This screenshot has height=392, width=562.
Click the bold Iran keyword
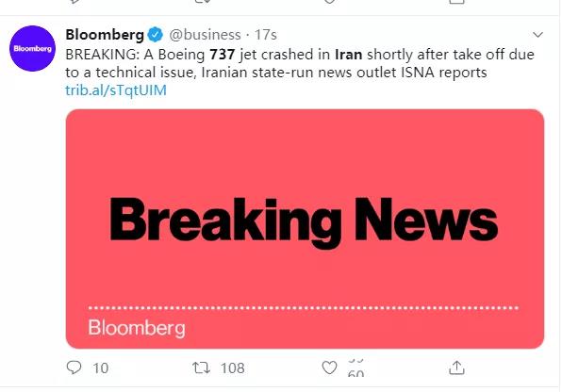coord(348,55)
